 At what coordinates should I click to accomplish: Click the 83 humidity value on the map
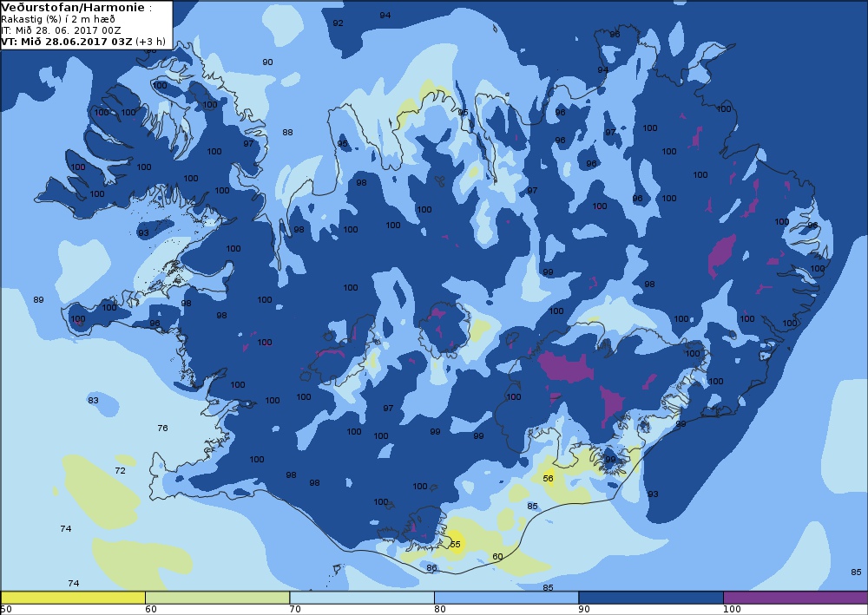93,401
